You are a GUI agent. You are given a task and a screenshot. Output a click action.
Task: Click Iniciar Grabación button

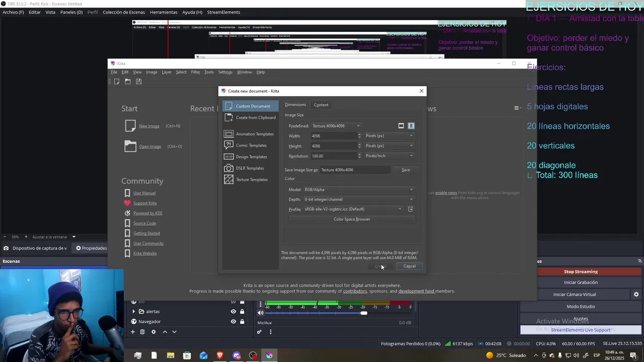pyautogui.click(x=581, y=283)
